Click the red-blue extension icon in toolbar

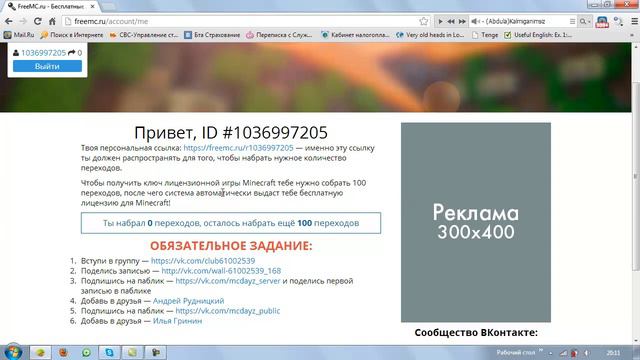click(x=602, y=22)
